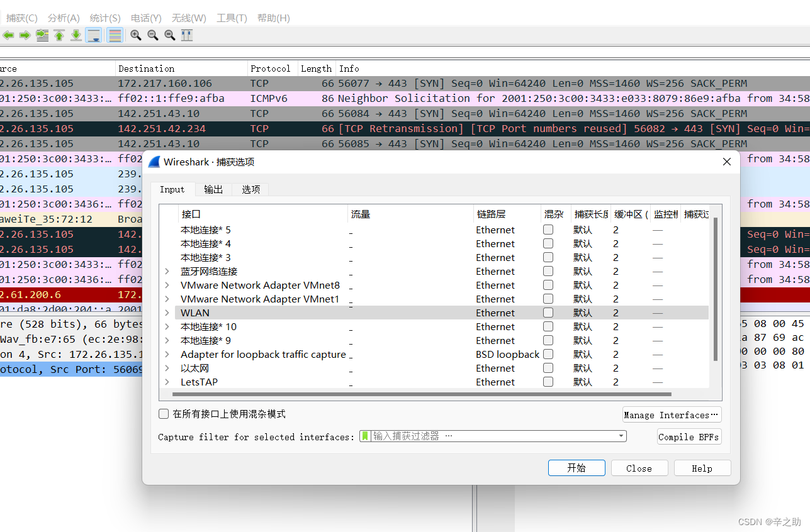The image size is (810, 532).
Task: Toggle promiscuous checkbox for loopback adapter
Action: click(548, 354)
